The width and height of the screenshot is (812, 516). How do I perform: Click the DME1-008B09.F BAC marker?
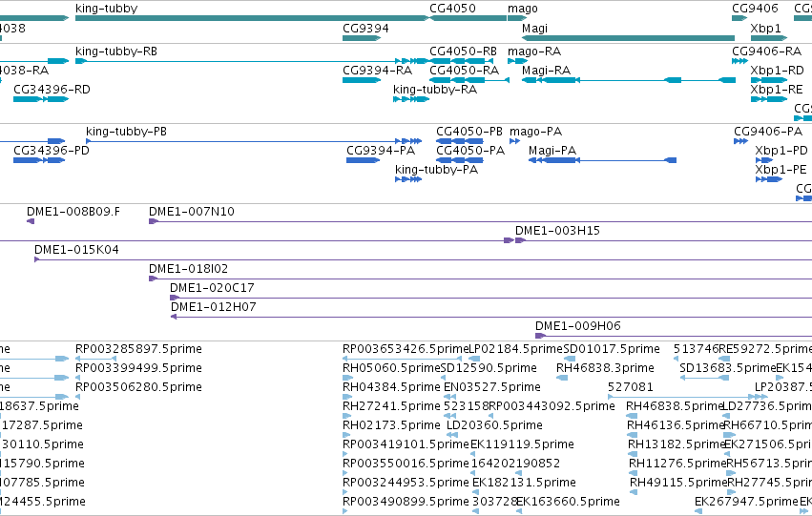pyautogui.click(x=31, y=221)
